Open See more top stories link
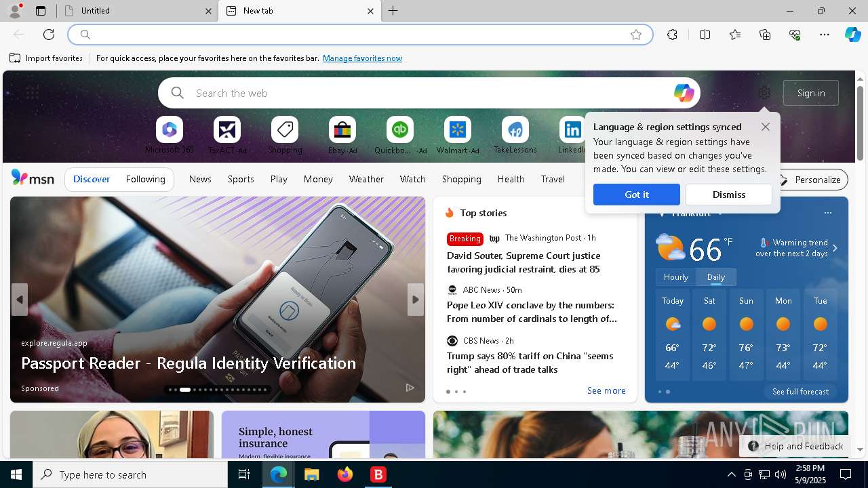The height and width of the screenshot is (488, 868). [606, 390]
